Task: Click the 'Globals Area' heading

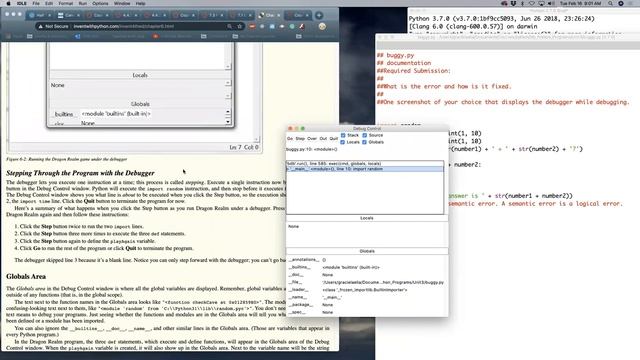Action: (26, 277)
